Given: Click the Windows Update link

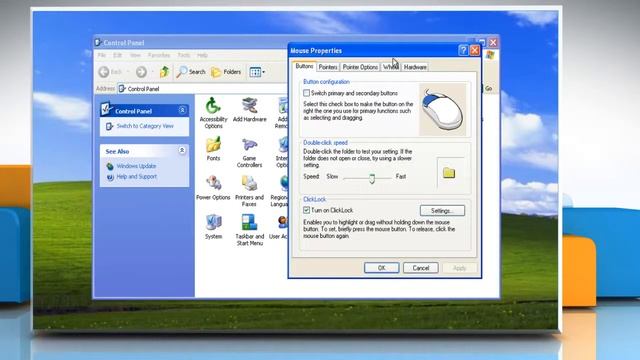Looking at the screenshot, I should (x=136, y=166).
